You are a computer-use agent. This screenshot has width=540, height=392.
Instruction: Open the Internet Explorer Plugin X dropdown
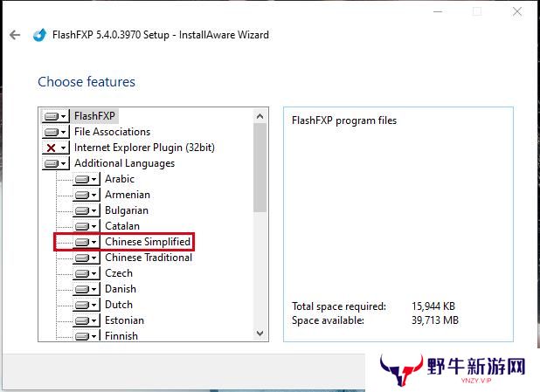(55, 148)
